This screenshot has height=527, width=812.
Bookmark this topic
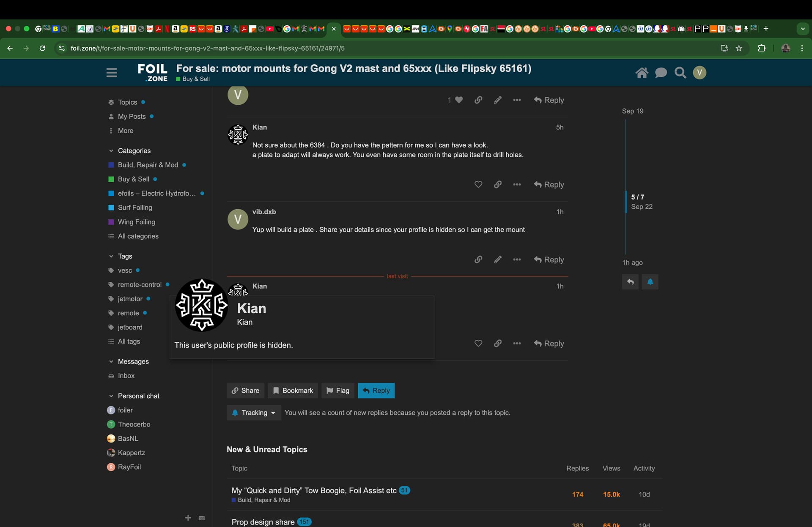[293, 390]
